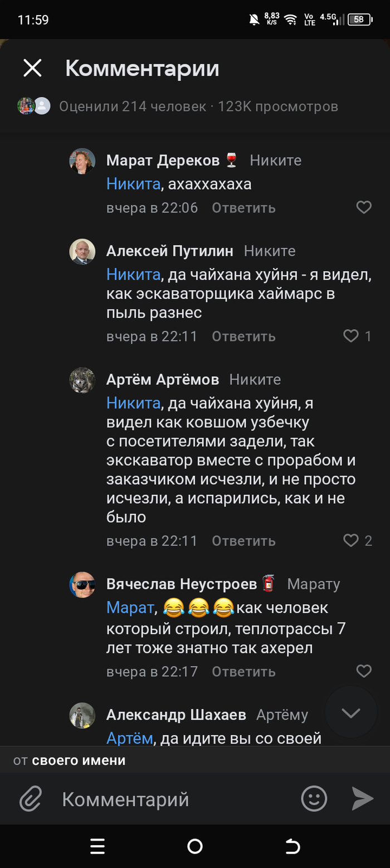The width and height of the screenshot is (390, 868).
Task: Tap the paperclip attachment icon
Action: 31,799
